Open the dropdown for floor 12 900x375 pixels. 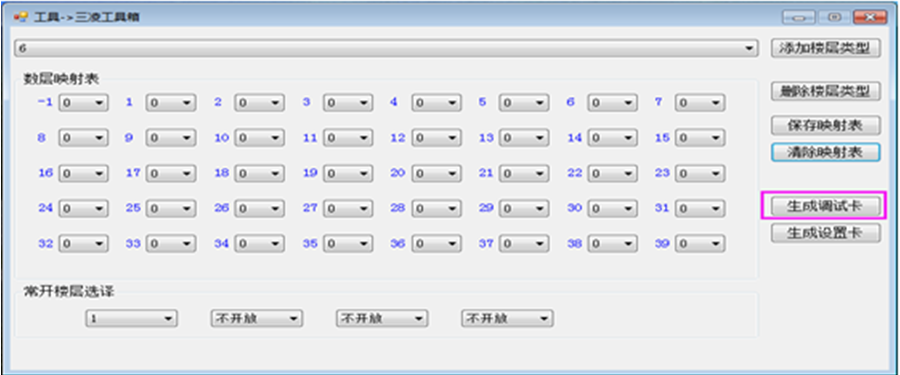click(x=436, y=138)
